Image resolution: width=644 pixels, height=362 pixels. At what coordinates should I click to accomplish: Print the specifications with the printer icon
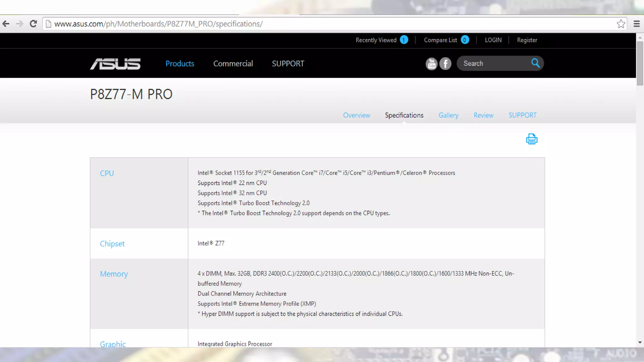pyautogui.click(x=532, y=139)
